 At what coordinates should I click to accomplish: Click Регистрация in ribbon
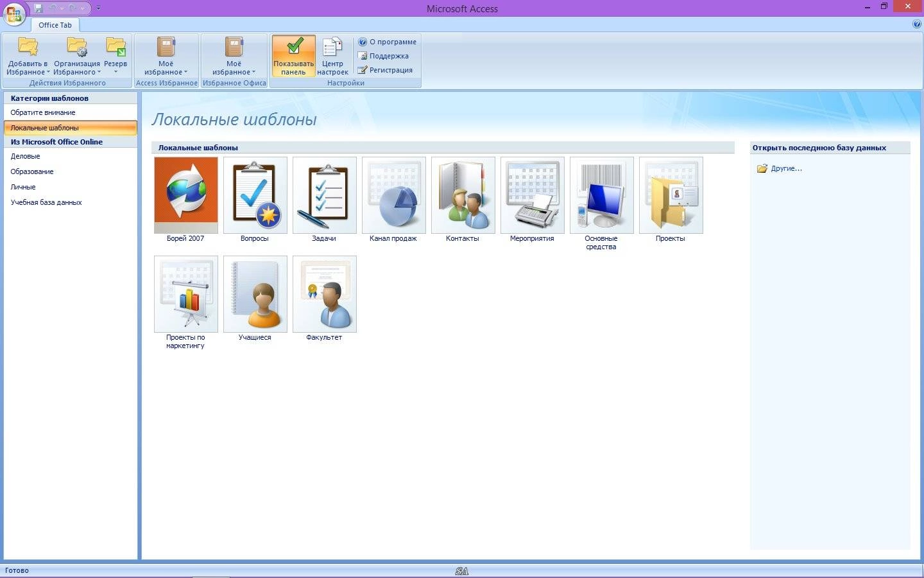[x=385, y=70]
